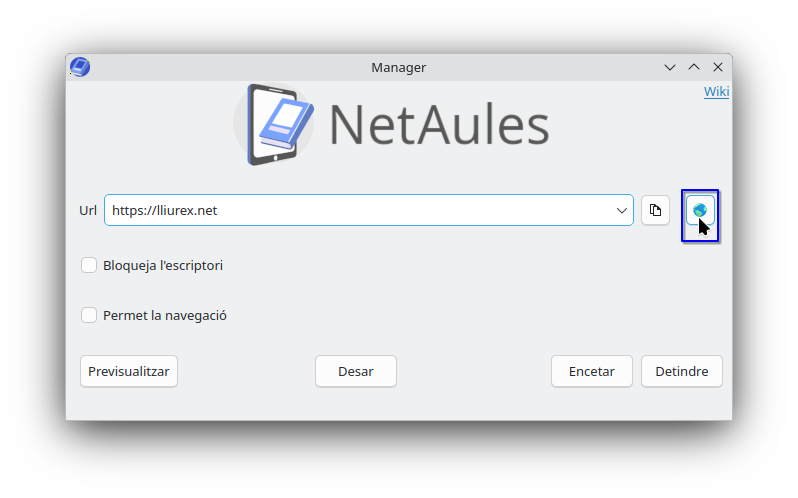Click the NetAules wordmark text
The width and height of the screenshot is (798, 498).
439,126
